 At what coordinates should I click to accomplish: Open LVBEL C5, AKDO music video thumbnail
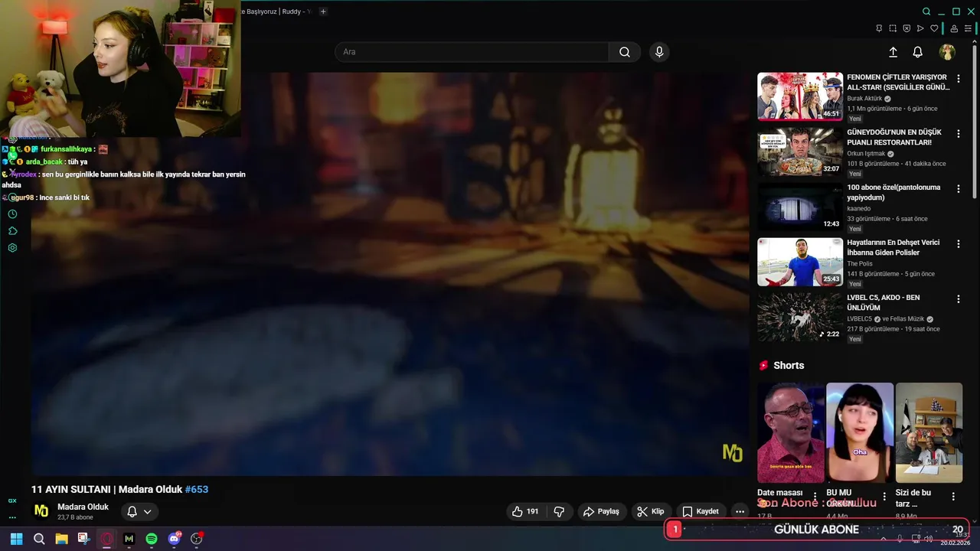point(800,317)
